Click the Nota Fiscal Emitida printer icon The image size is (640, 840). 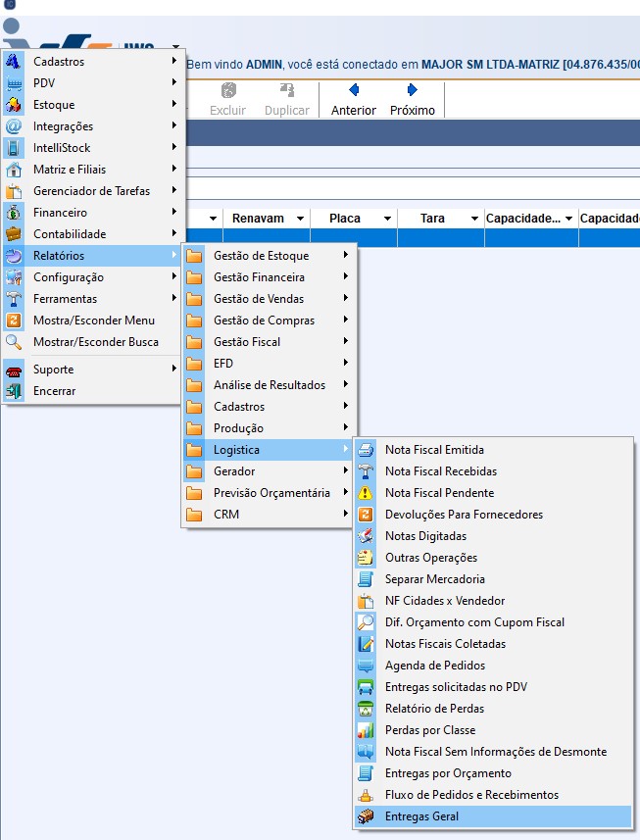[366, 450]
